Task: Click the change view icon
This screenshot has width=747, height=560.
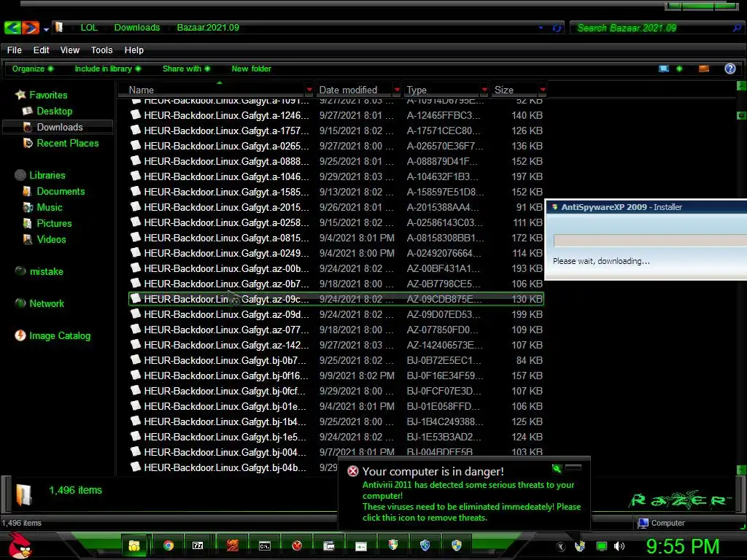Action: [x=664, y=69]
